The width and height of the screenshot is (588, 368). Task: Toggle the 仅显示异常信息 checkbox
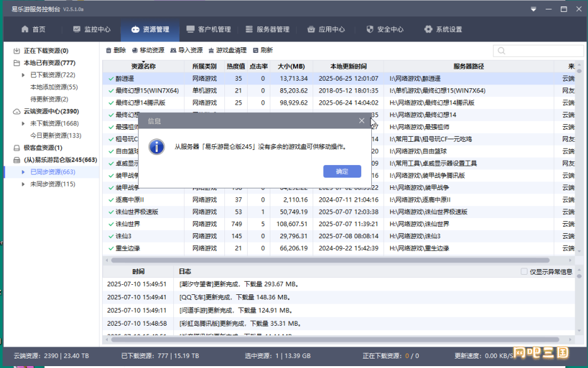pyautogui.click(x=524, y=272)
